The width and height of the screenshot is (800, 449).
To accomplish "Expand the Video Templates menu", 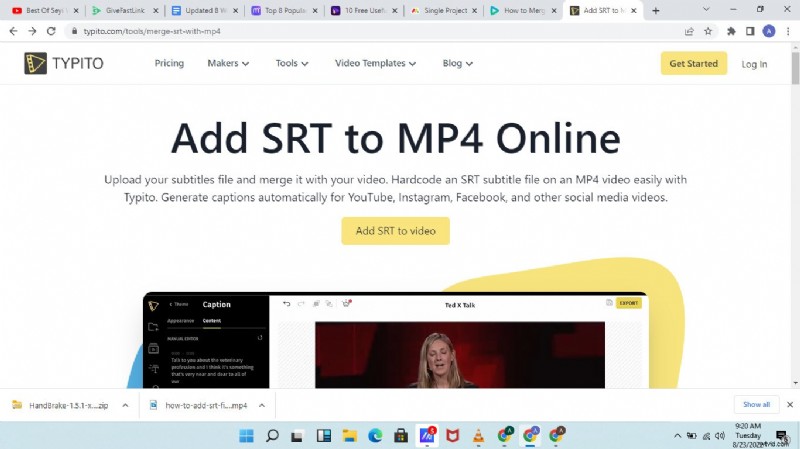I will pos(376,63).
